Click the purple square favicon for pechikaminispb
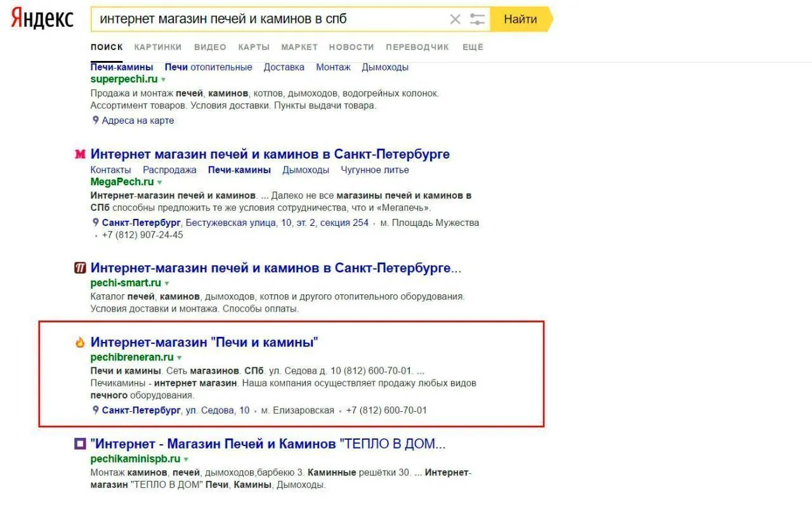Viewport: 812px width, 507px height. pyautogui.click(x=80, y=444)
